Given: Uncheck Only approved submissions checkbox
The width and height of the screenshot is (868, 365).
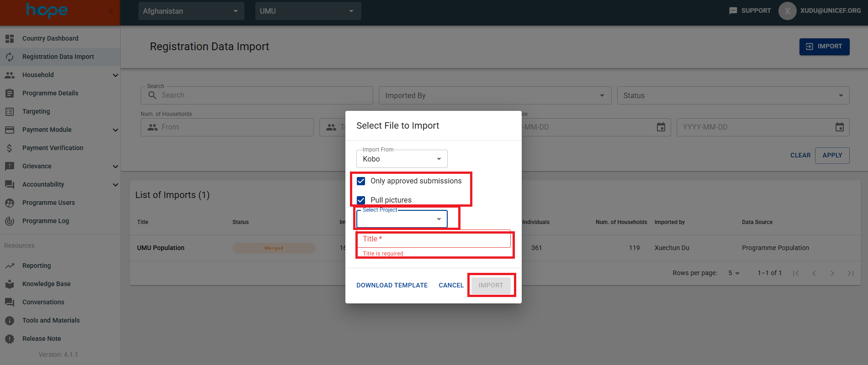Looking at the screenshot, I should coord(361,181).
